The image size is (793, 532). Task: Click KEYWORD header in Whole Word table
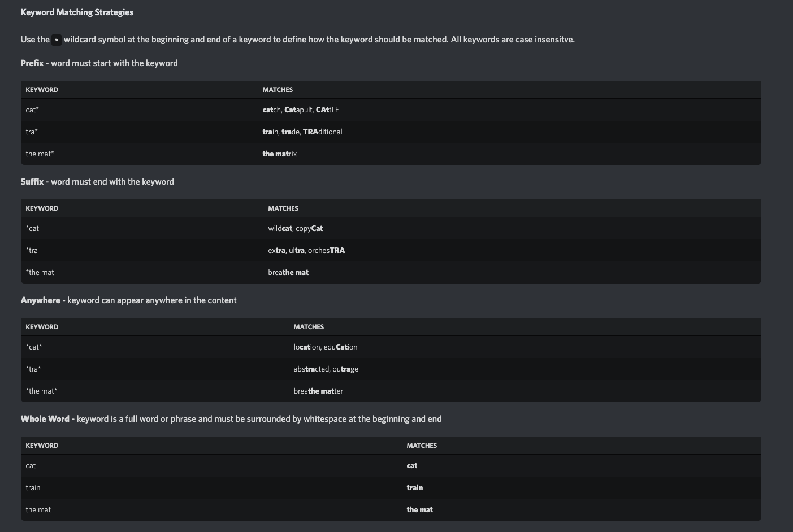pyautogui.click(x=42, y=446)
